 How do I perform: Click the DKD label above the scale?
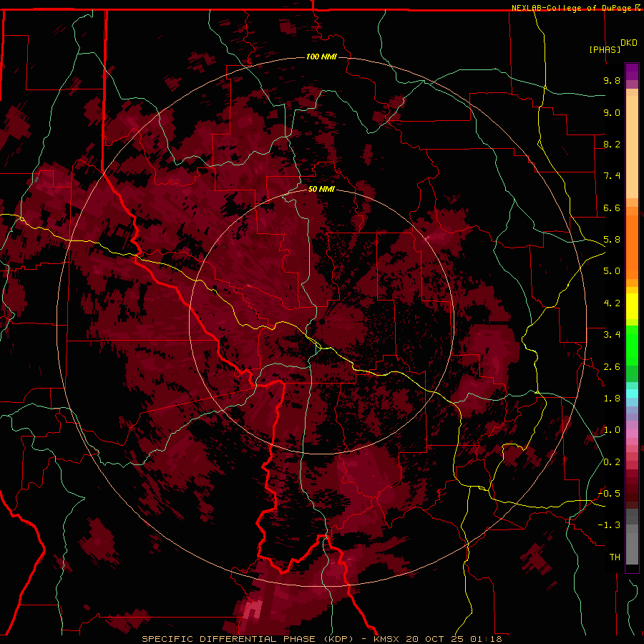629,43
